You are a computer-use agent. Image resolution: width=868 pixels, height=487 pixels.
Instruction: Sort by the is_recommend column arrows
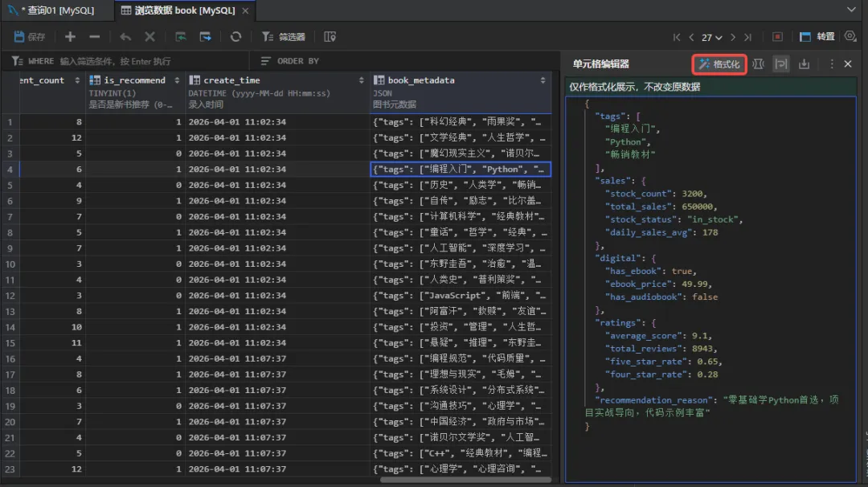[177, 80]
